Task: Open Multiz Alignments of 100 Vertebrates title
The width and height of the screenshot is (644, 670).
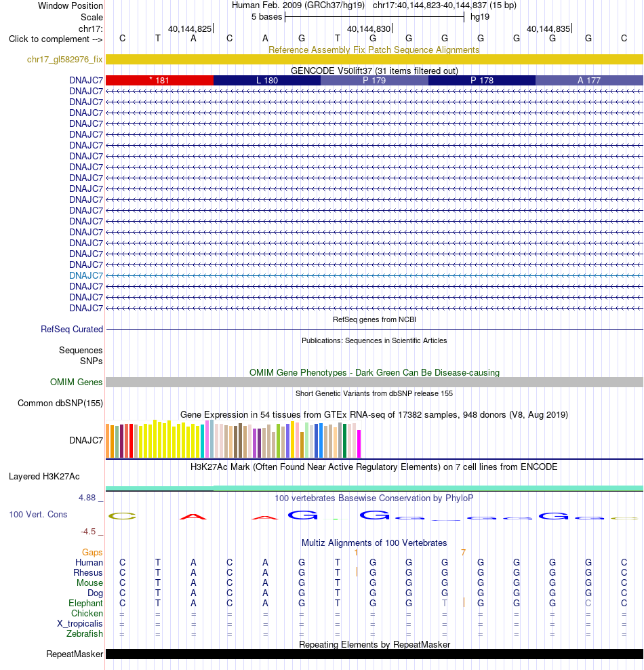Action: [374, 543]
